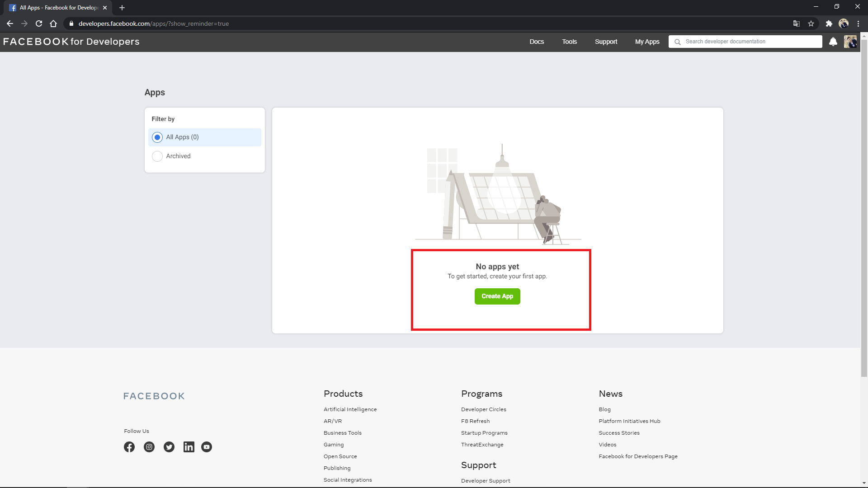The width and height of the screenshot is (868, 488).
Task: Click the browser forward arrow
Action: (24, 23)
